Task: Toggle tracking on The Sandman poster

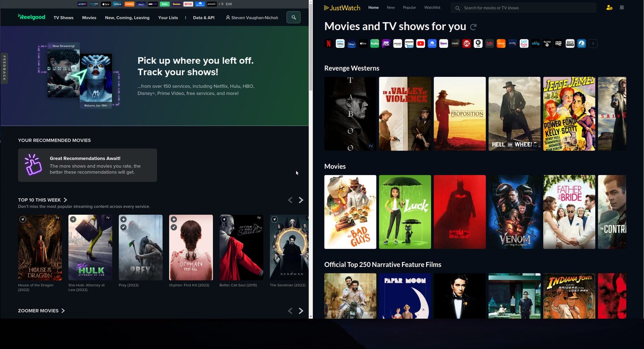Action: click(274, 219)
